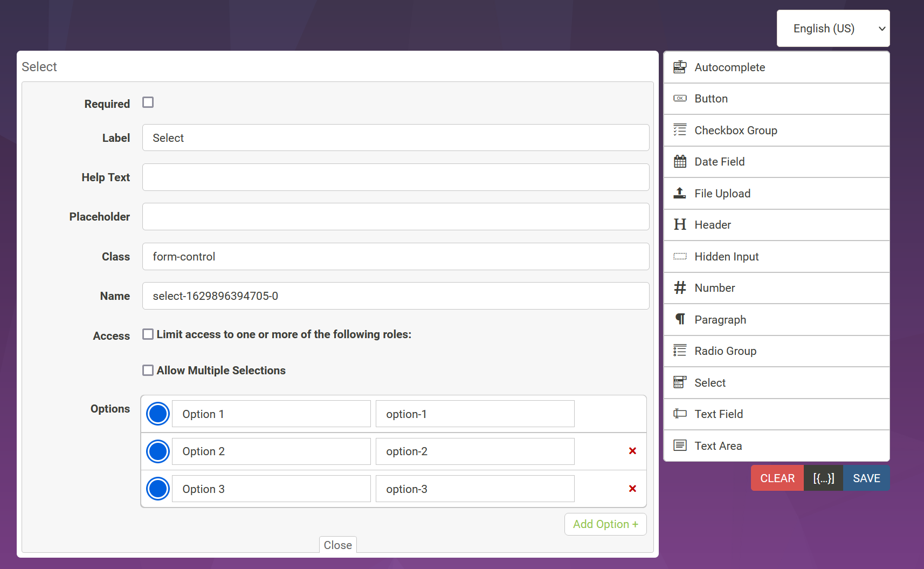Click the File Upload arrow icon
Viewport: 924px width, 569px height.
tap(680, 193)
